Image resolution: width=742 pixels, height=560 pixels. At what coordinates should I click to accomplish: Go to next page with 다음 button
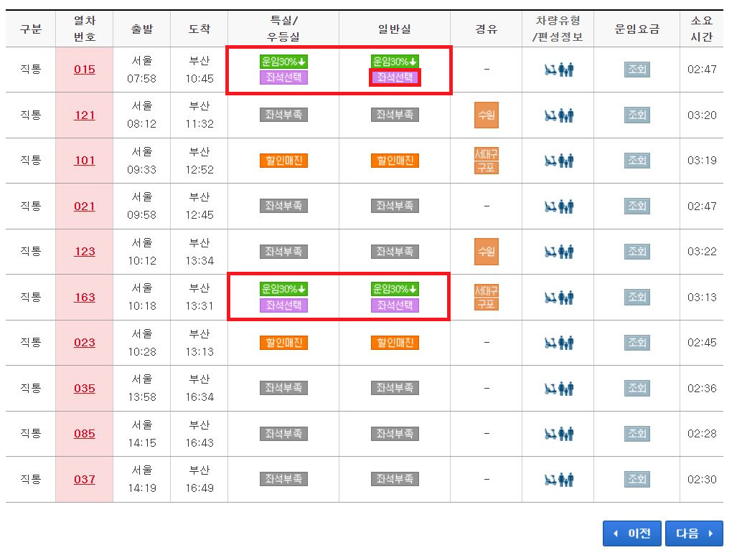(x=693, y=533)
